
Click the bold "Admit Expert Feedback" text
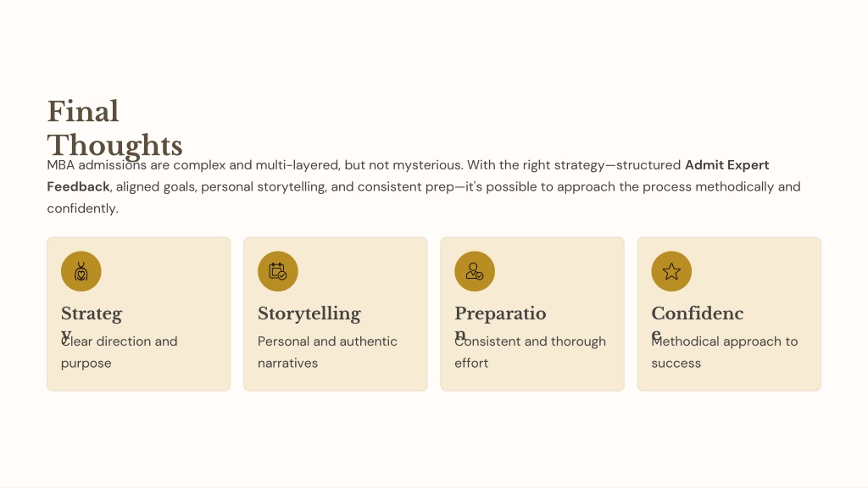[726, 165]
